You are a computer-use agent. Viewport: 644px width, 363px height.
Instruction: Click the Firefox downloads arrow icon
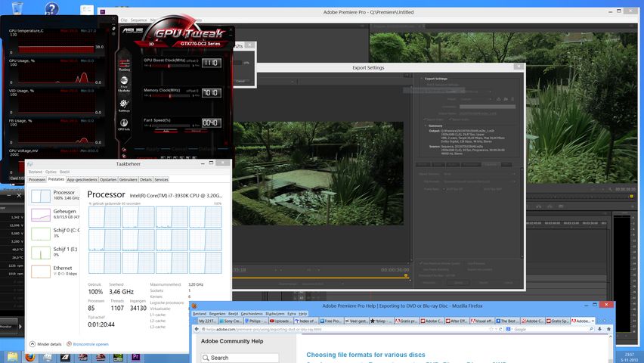(599, 329)
